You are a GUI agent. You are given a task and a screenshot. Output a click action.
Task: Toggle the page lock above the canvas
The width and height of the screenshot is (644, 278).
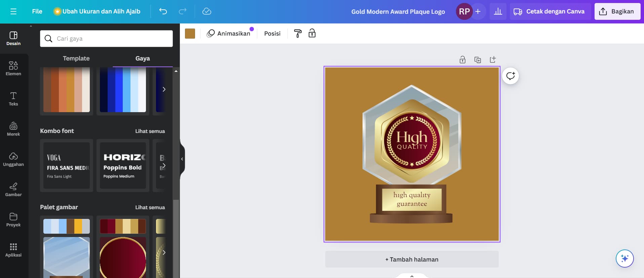462,60
